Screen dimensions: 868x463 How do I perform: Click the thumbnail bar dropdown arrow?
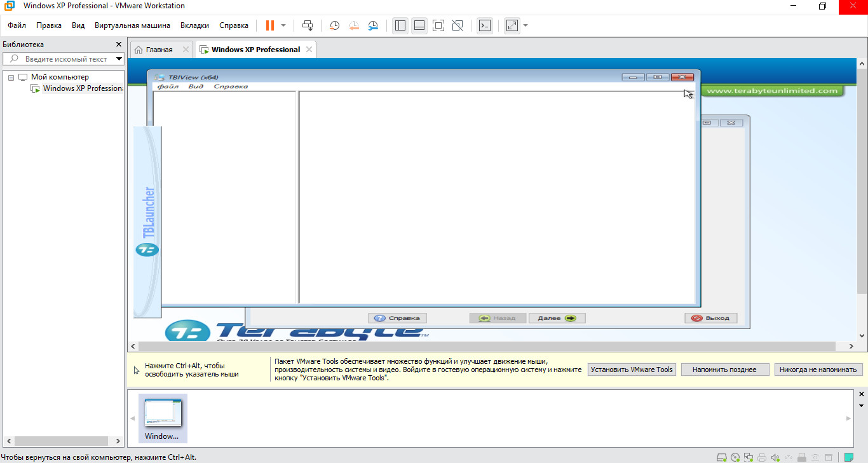(x=862, y=405)
